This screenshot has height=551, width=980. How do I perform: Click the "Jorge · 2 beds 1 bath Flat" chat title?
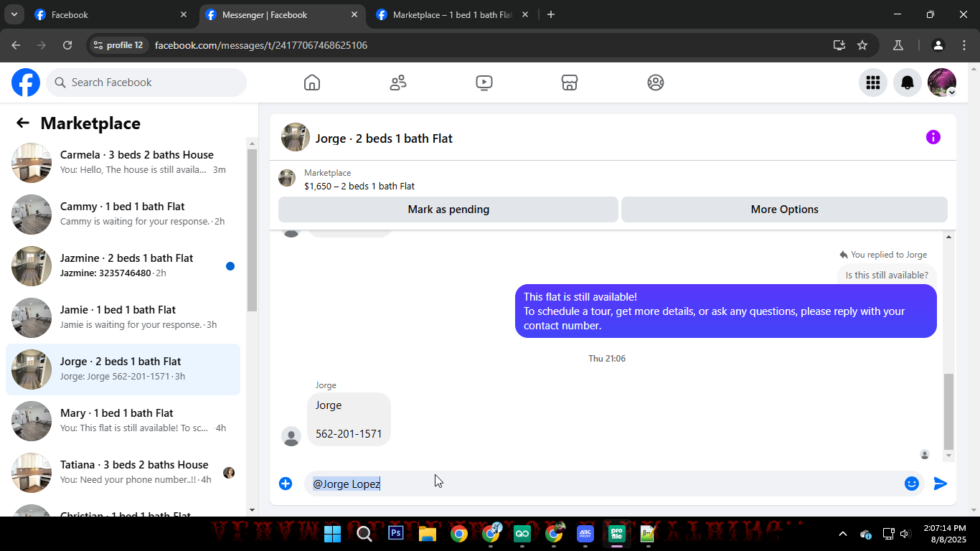point(384,138)
